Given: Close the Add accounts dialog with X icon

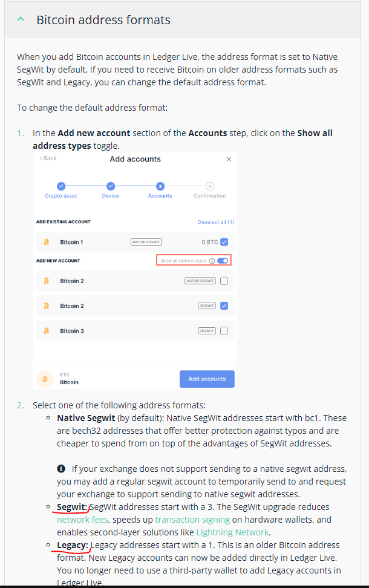Looking at the screenshot, I should point(229,159).
